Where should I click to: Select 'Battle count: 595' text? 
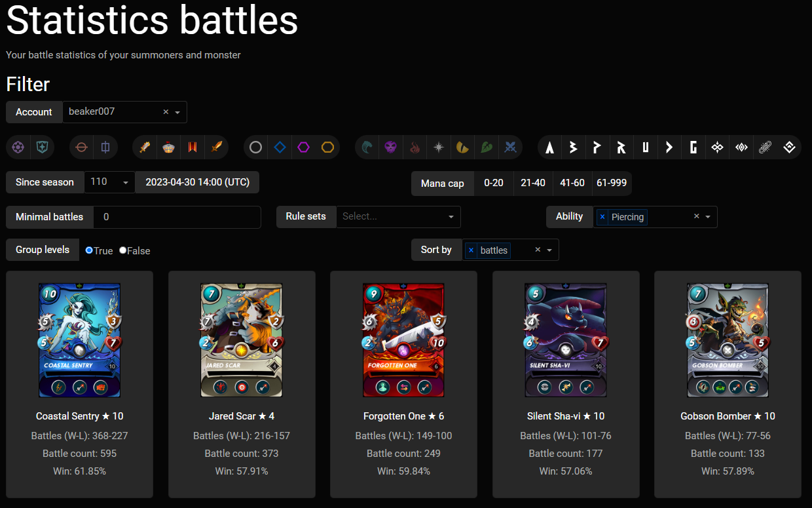pyautogui.click(x=79, y=454)
